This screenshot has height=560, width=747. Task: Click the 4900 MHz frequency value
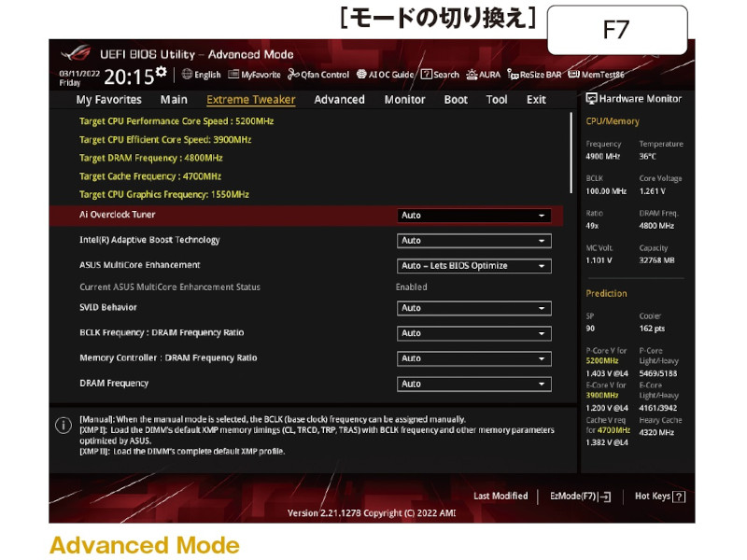(602, 156)
